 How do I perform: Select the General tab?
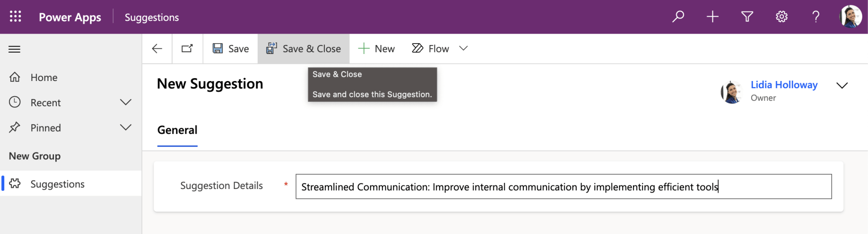point(177,130)
